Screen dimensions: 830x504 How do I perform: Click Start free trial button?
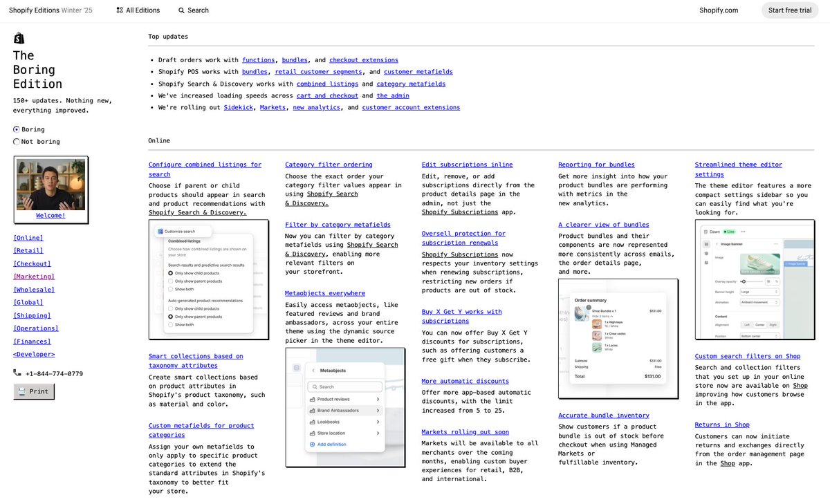tap(790, 10)
